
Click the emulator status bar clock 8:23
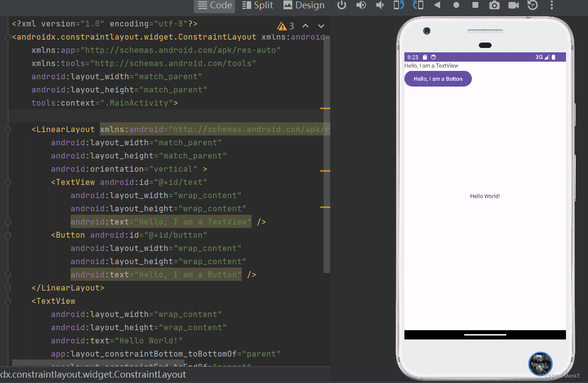coord(413,57)
